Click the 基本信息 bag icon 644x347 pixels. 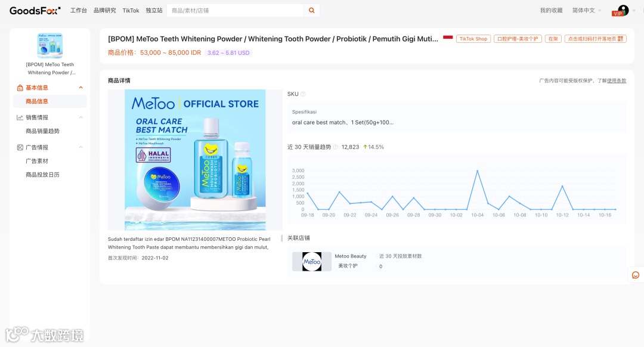click(20, 88)
